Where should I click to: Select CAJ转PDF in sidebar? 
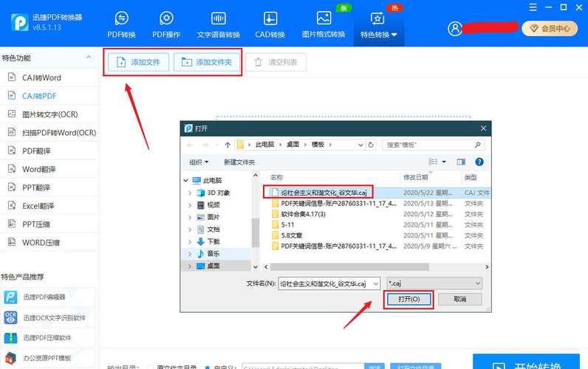point(49,96)
